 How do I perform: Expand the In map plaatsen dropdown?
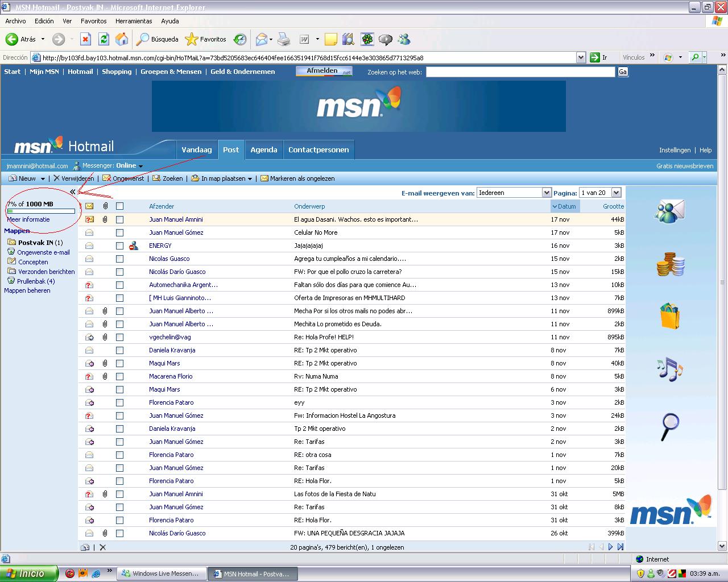[250, 179]
